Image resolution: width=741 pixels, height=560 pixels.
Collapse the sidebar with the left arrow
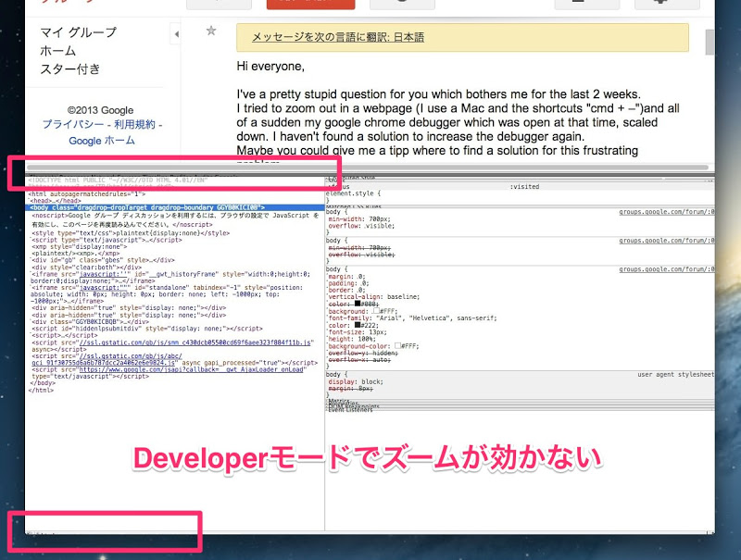click(x=176, y=34)
